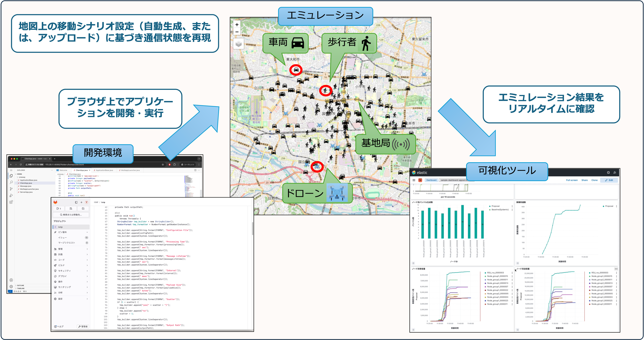Open Source Control in VS Code activity bar
This screenshot has width=644, height=340.
coord(11,189)
